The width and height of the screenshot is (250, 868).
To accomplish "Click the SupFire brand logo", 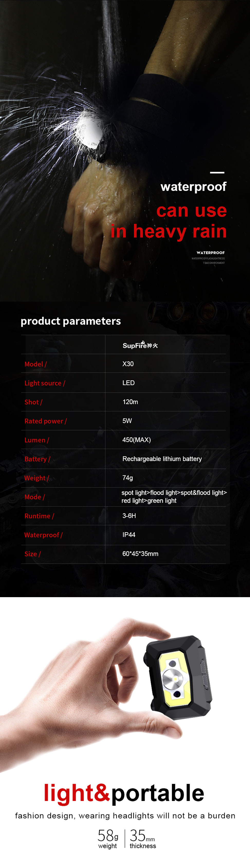I will (x=140, y=345).
